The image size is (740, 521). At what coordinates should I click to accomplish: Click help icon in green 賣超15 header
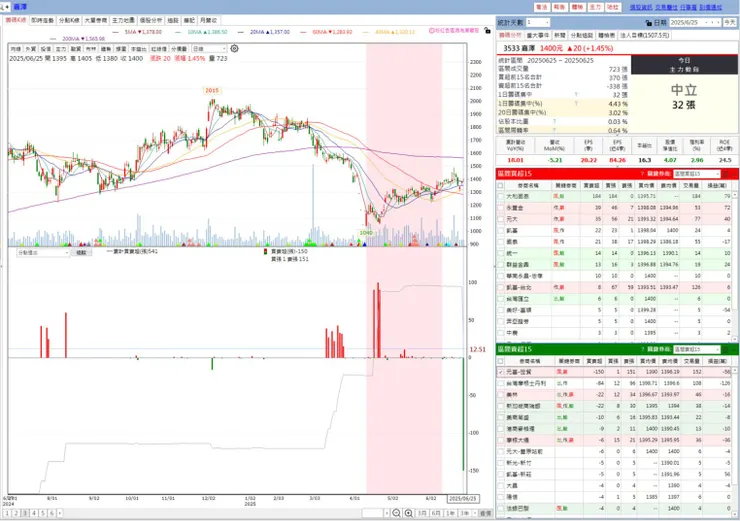click(x=642, y=349)
